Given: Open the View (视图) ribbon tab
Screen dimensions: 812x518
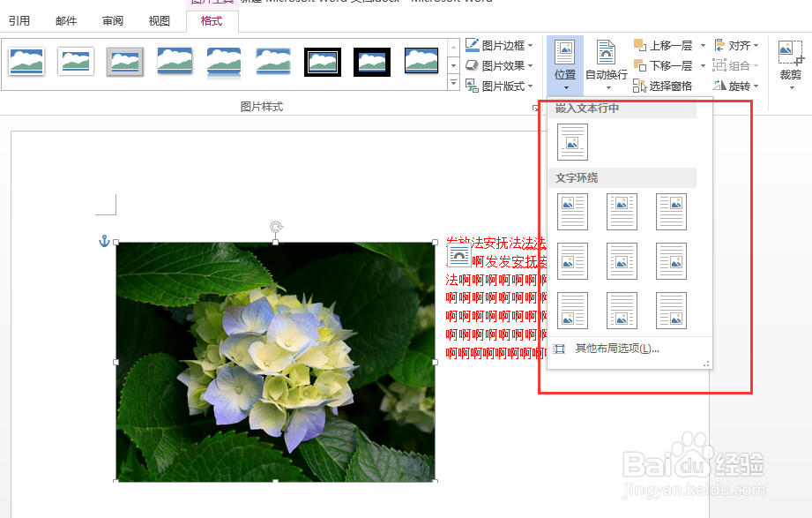Looking at the screenshot, I should tap(159, 20).
